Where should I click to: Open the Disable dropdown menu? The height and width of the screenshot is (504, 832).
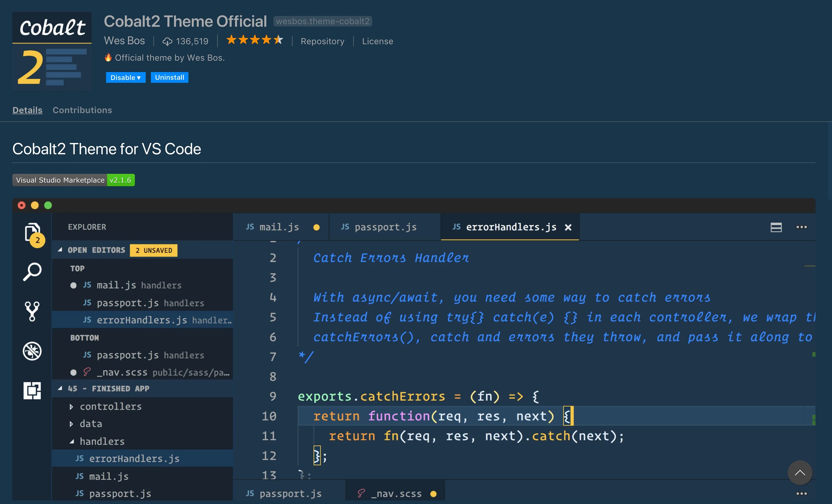pyautogui.click(x=126, y=78)
